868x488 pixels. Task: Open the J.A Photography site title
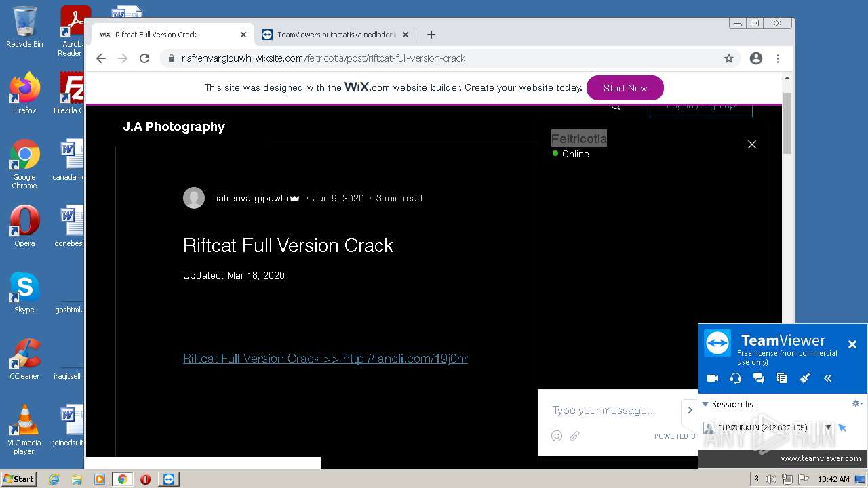tap(174, 127)
